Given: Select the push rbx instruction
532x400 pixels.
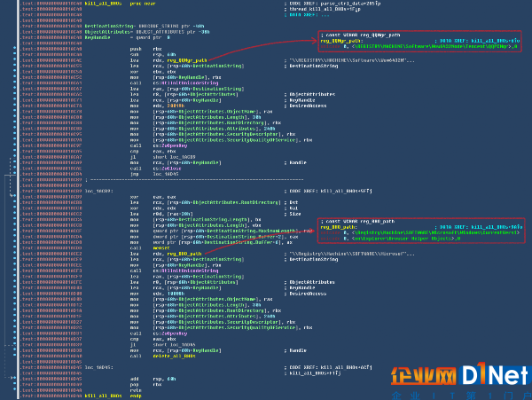Looking at the screenshot, I should coord(146,49).
